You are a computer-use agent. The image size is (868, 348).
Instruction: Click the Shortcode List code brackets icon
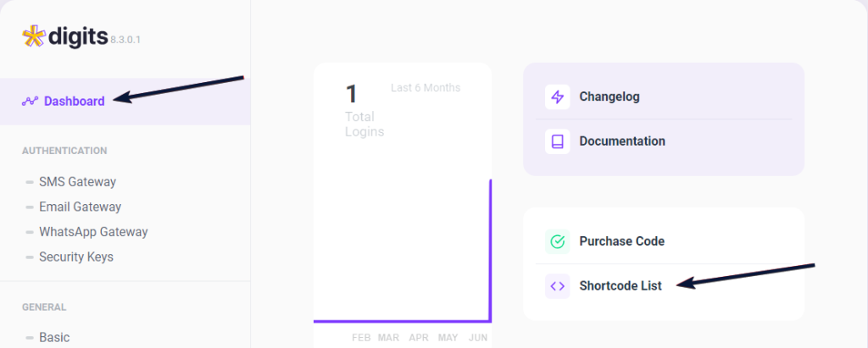pos(557,286)
